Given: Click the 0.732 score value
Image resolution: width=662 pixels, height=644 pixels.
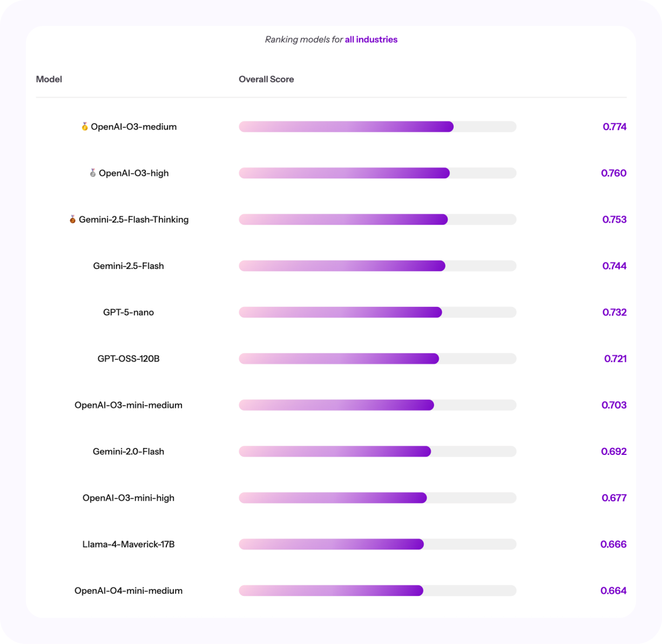Looking at the screenshot, I should coord(614,312).
